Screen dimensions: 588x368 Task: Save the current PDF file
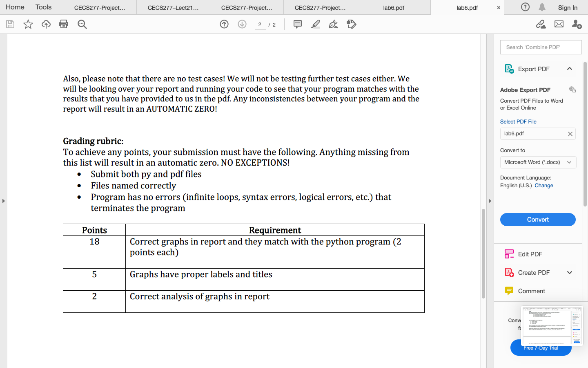(x=10, y=24)
